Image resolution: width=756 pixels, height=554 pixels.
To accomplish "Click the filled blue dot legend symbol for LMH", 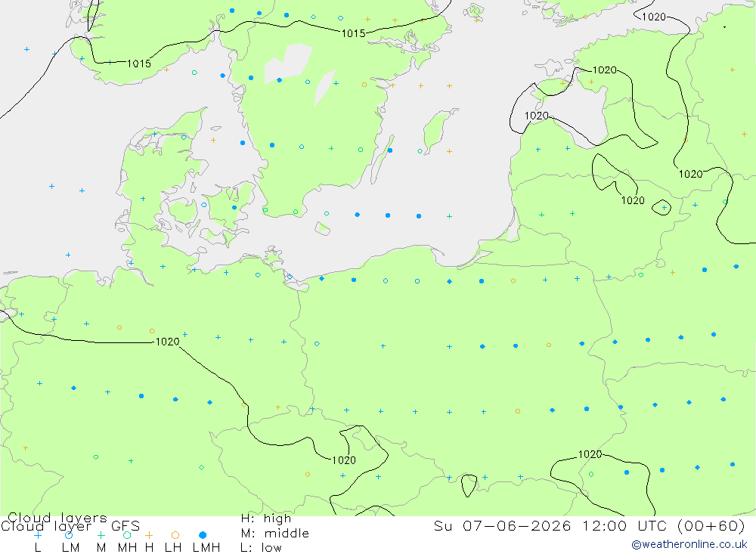I will click(x=203, y=535).
